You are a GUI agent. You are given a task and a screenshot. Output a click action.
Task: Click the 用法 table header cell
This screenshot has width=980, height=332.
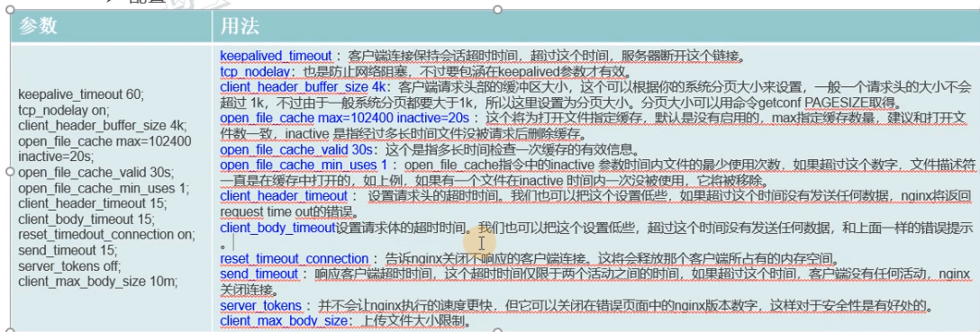click(595, 27)
